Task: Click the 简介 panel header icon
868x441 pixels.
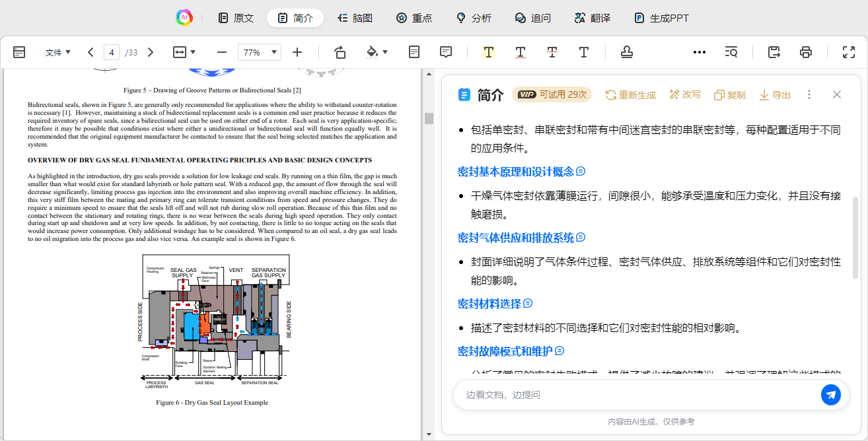Action: [464, 94]
